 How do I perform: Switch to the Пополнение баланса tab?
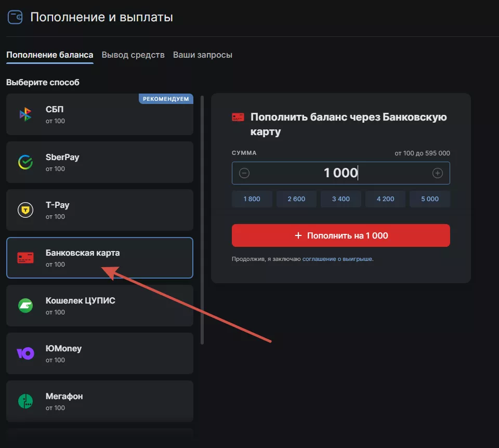pos(49,54)
